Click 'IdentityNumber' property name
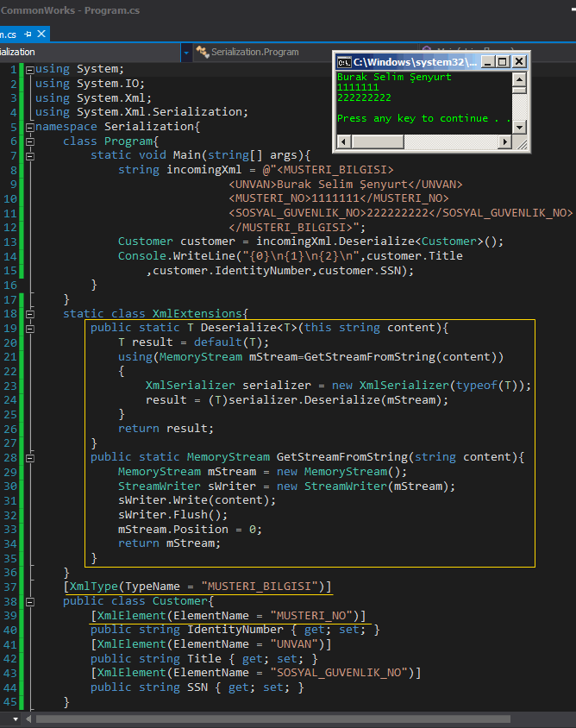Viewport: 576px width, 728px height. coord(235,630)
